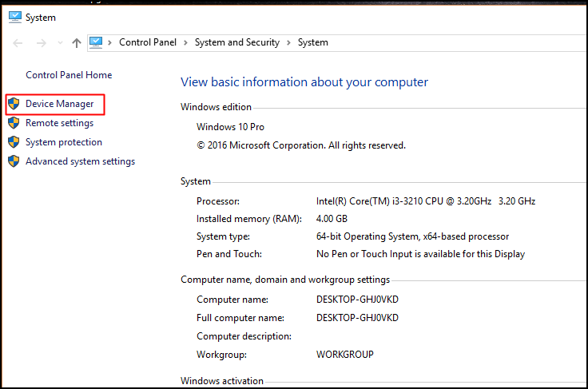Click shield icon beside System protection
Viewport: 588px width, 389px height.
tap(14, 141)
